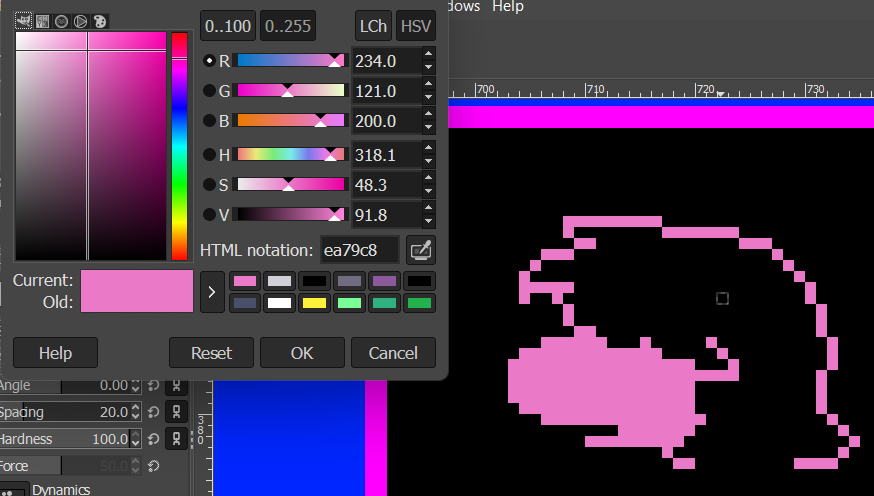This screenshot has height=496, width=874.
Task: Confirm color with OK button
Action: pyautogui.click(x=302, y=353)
